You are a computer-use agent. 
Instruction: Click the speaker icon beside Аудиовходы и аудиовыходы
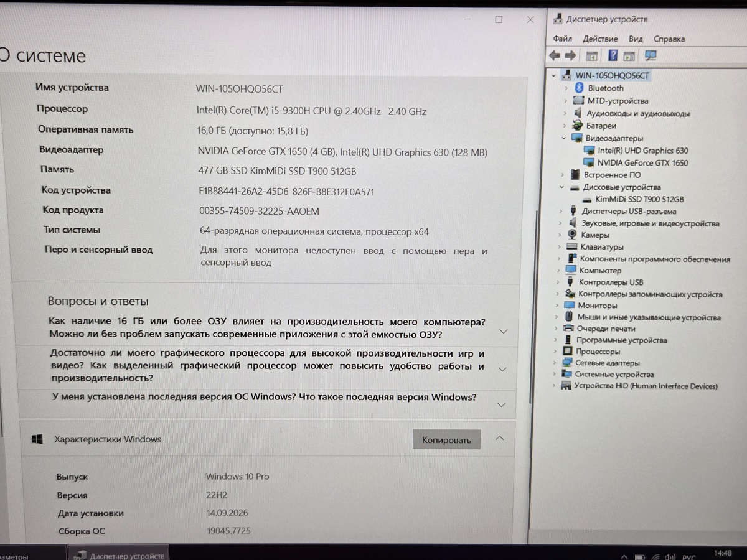coord(576,113)
